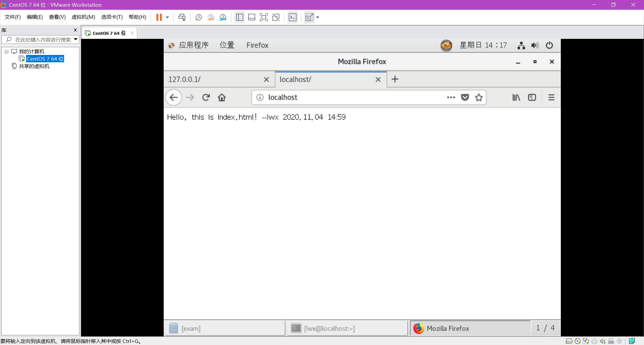Click the hard disk device status icon

click(569, 341)
